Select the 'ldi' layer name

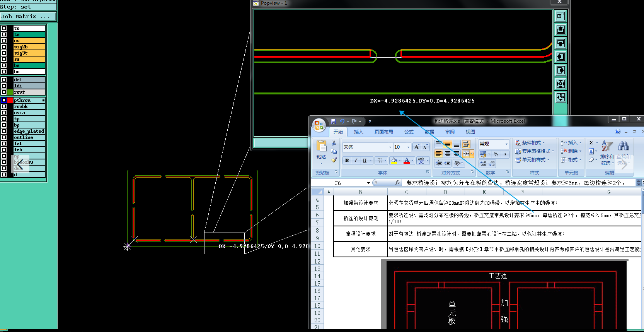pyautogui.click(x=29, y=86)
